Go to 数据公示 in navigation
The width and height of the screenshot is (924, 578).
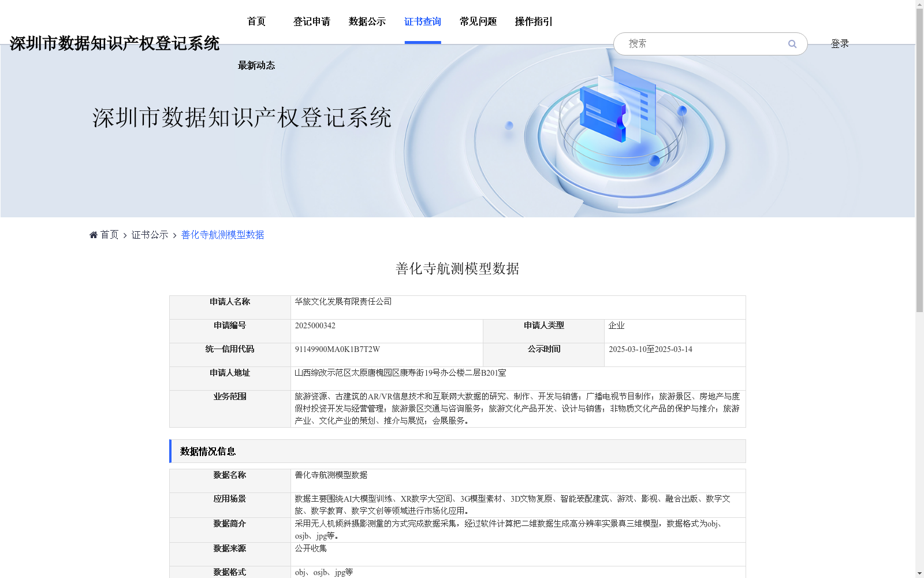pyautogui.click(x=367, y=21)
